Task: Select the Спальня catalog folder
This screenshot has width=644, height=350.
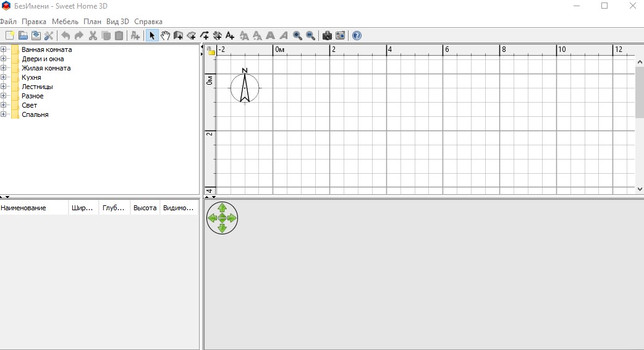Action: click(35, 114)
